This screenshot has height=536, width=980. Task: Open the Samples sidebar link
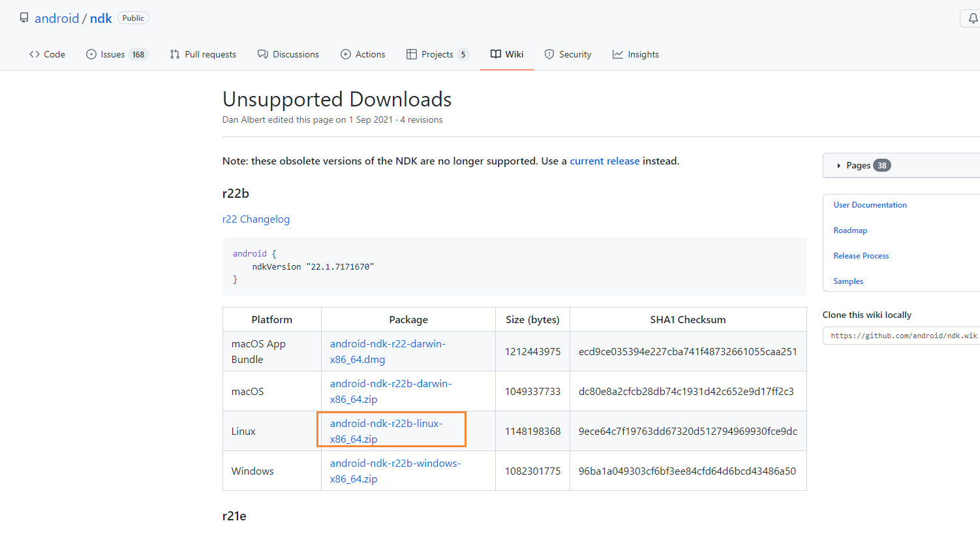point(848,281)
